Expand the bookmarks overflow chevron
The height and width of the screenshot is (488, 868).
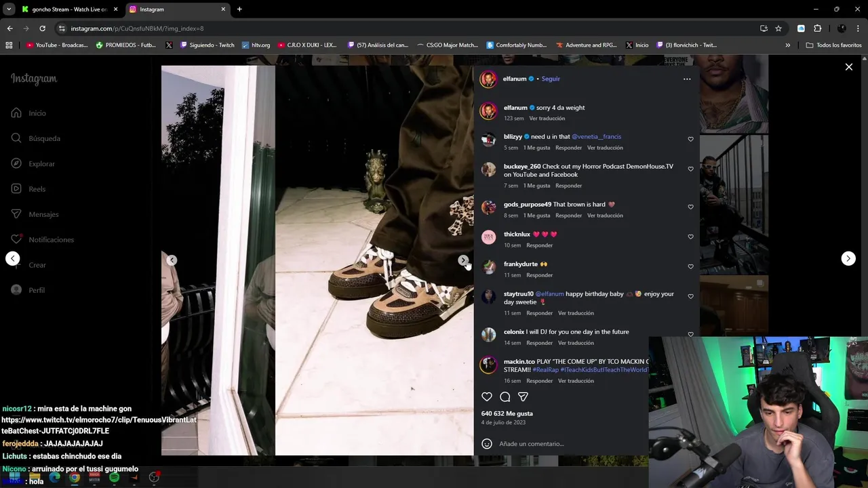787,45
